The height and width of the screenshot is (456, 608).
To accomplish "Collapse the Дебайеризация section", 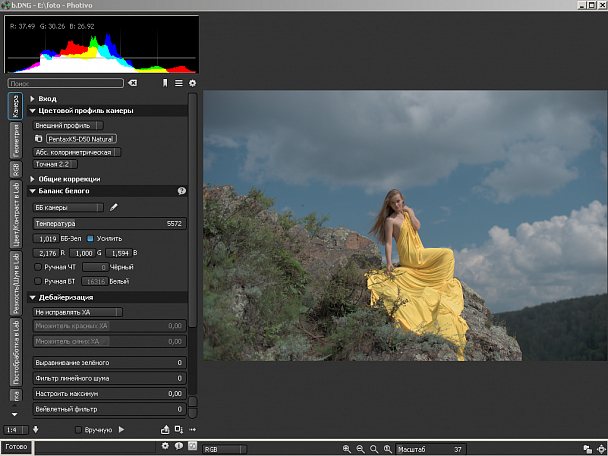I will tap(33, 297).
